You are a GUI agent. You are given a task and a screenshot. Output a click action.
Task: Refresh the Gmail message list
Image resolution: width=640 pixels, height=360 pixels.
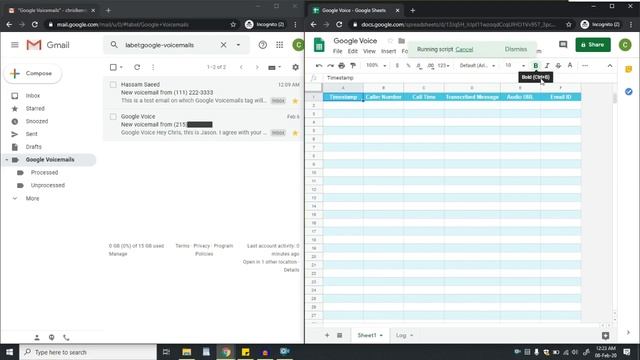[x=137, y=67]
